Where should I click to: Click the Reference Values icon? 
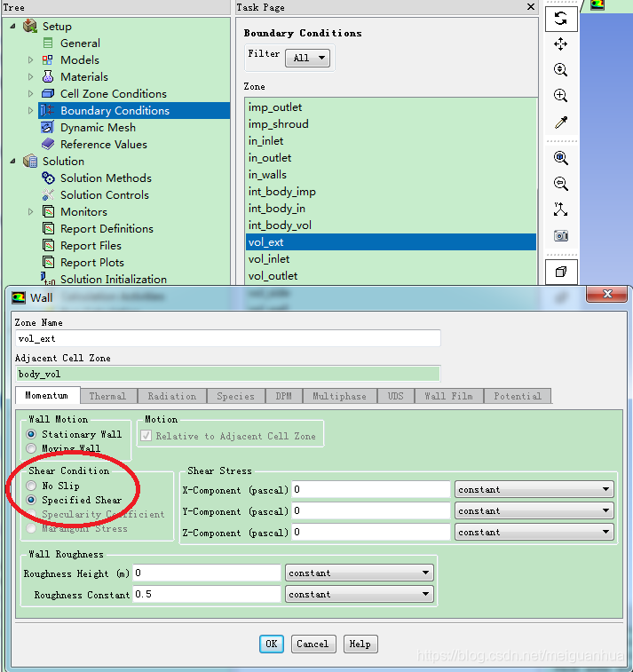coord(48,144)
